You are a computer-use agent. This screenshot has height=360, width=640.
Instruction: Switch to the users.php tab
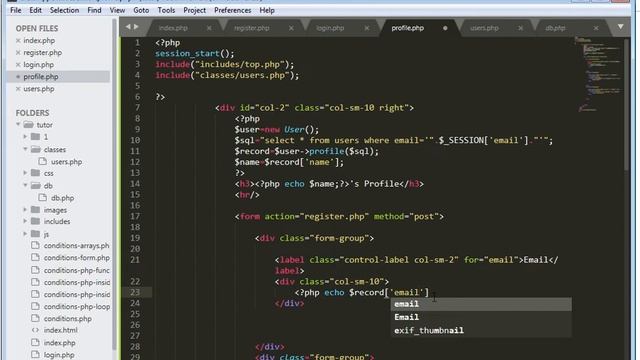pos(484,28)
